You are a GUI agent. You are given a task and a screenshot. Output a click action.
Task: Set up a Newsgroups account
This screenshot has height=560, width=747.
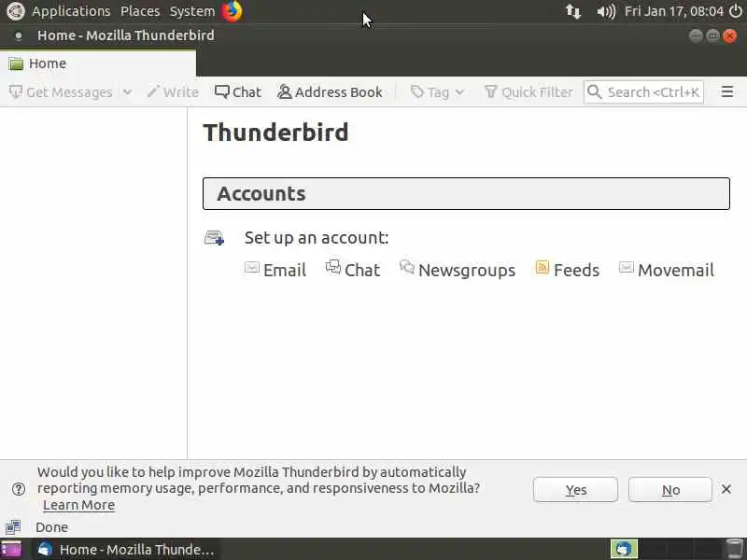click(458, 269)
